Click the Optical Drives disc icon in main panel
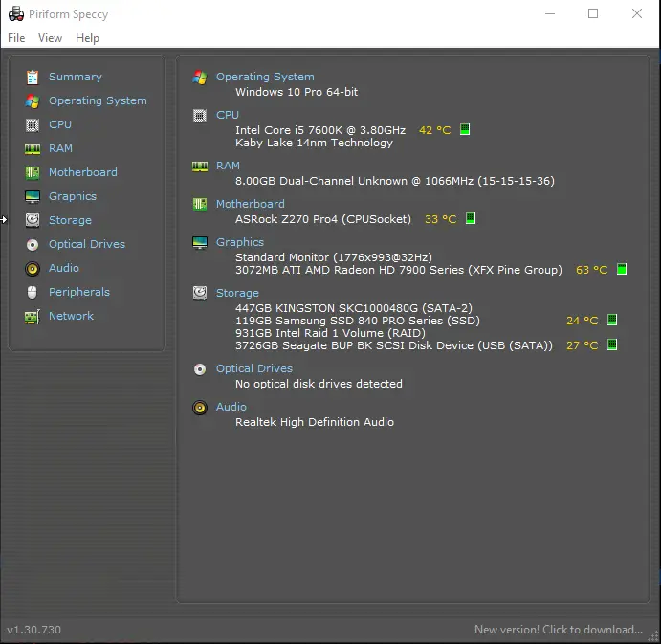This screenshot has height=644, width=661. tap(200, 369)
